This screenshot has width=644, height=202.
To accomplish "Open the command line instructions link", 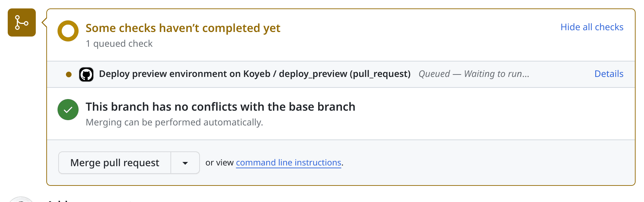I will click(x=288, y=163).
